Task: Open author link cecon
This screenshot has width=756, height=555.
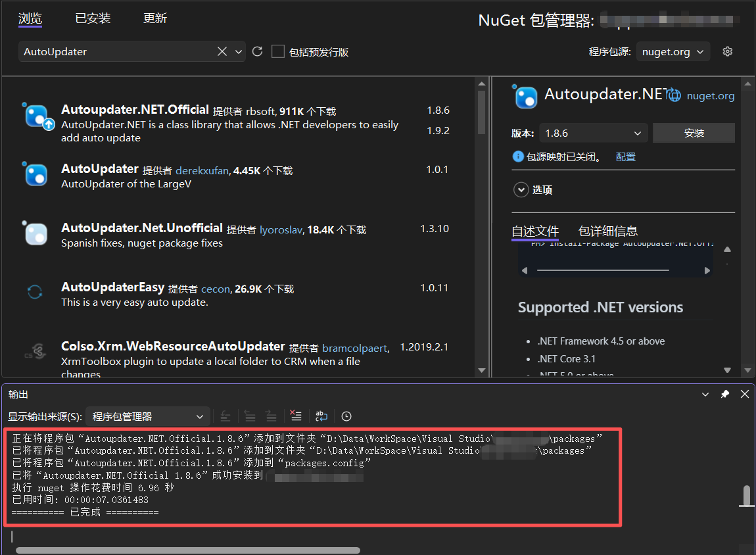Action: 215,289
